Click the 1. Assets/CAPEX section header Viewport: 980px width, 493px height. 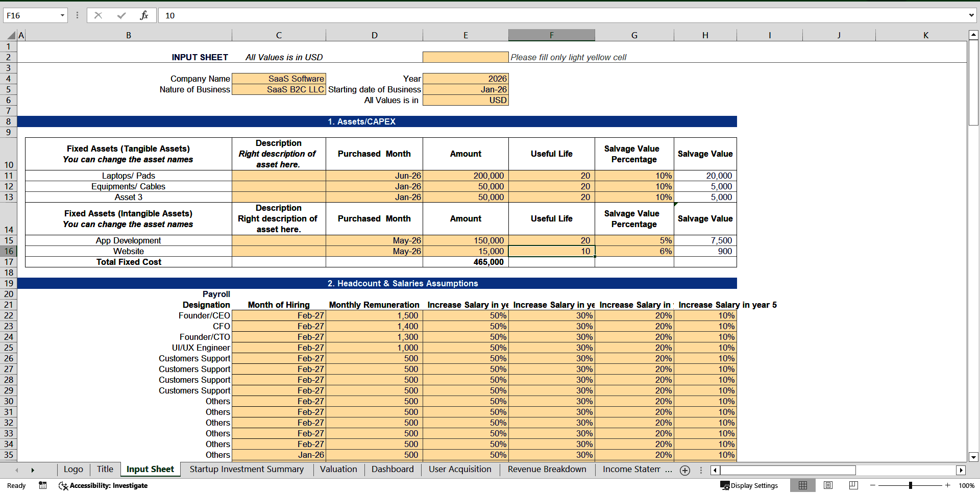pos(377,121)
